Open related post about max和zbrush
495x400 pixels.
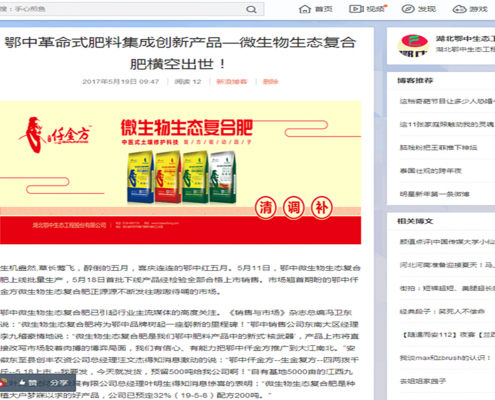445,358
